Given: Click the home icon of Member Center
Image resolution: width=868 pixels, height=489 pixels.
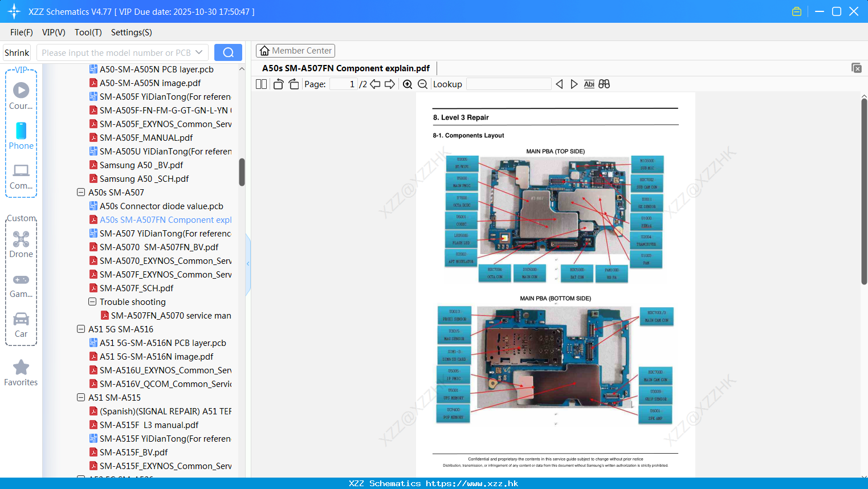Looking at the screenshot, I should 264,51.
